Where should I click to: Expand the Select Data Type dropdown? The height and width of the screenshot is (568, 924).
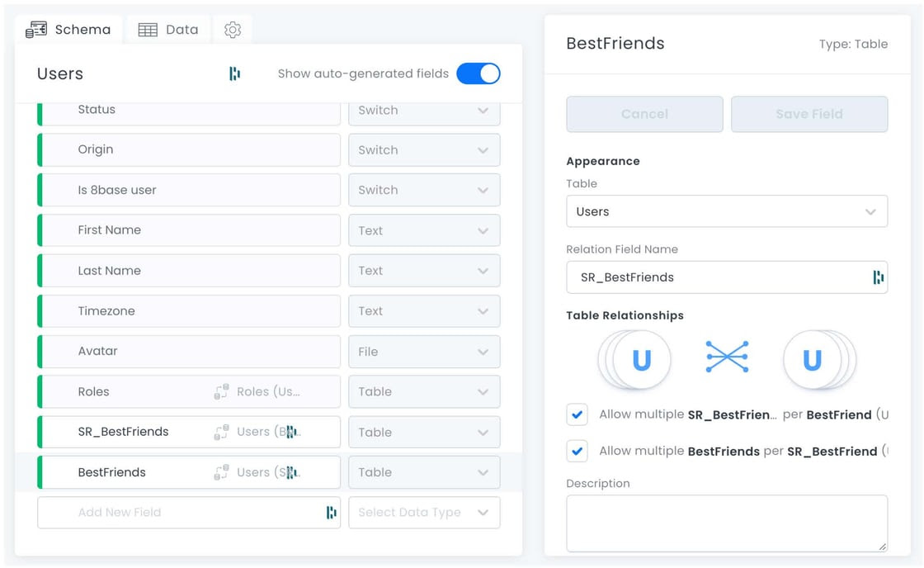424,513
